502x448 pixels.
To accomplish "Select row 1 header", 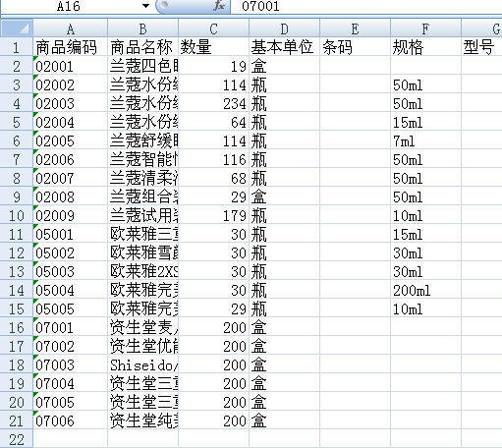I will click(17, 47).
